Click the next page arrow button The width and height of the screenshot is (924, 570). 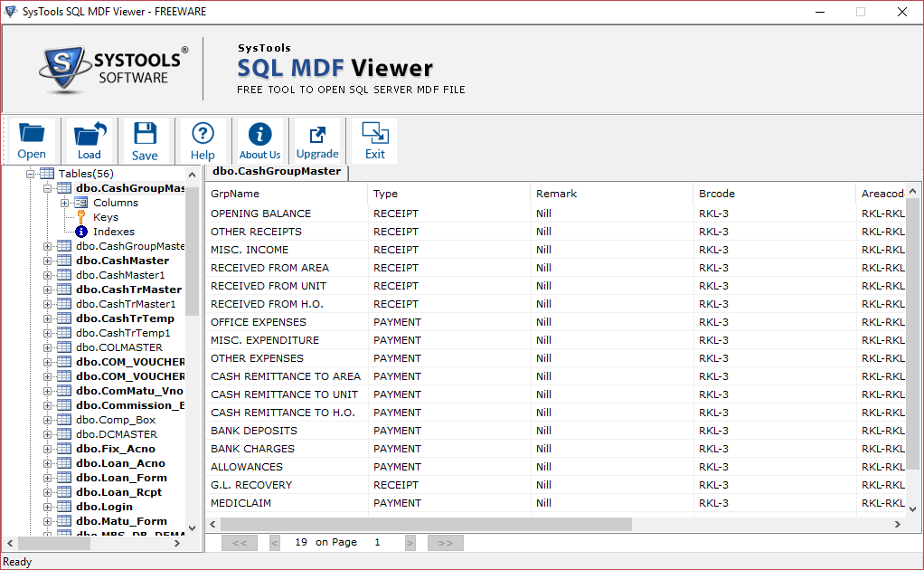pyautogui.click(x=410, y=542)
